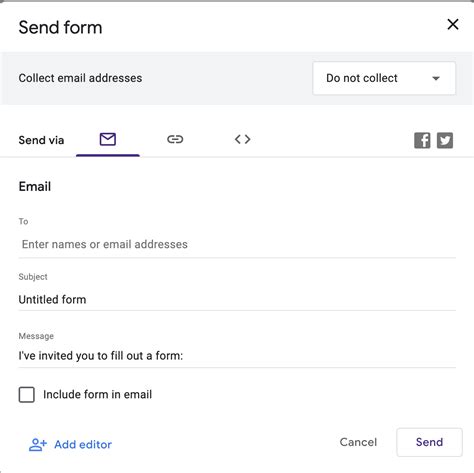
Task: Open the Add editor link
Action: [x=83, y=444]
